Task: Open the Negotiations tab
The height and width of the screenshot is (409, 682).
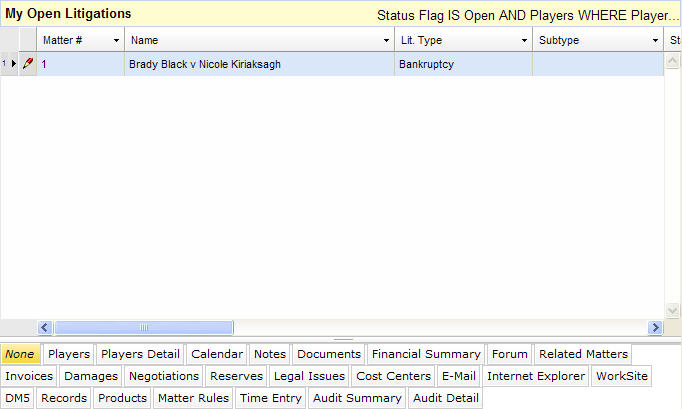Action: (x=164, y=375)
